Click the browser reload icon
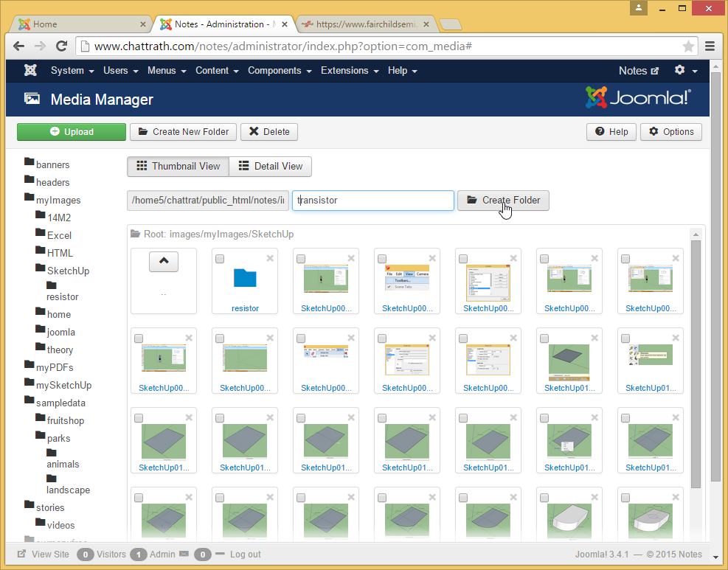The image size is (728, 570). (x=62, y=46)
